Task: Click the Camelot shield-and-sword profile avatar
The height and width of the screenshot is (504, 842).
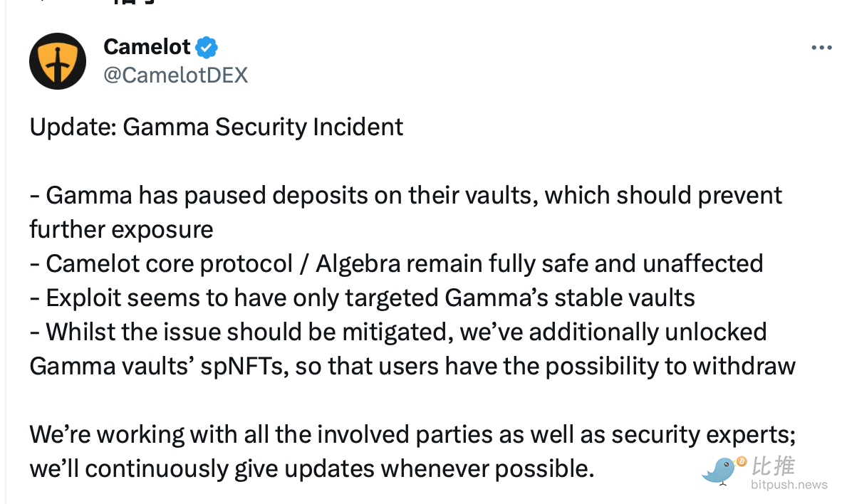Action: [58, 61]
